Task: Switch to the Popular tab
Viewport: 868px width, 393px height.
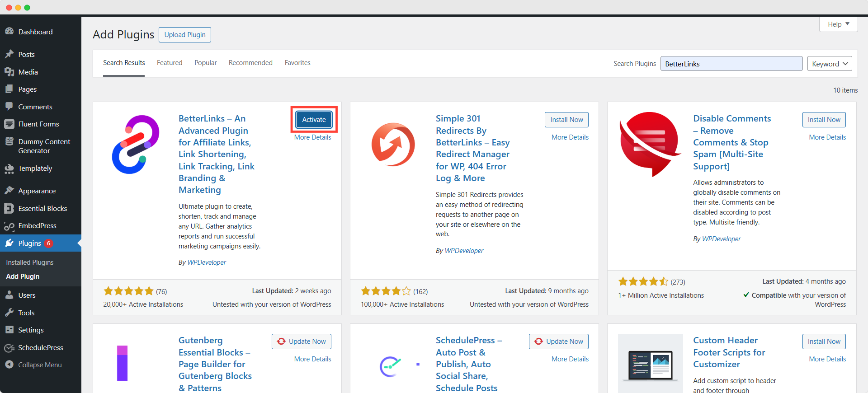Action: coord(206,63)
